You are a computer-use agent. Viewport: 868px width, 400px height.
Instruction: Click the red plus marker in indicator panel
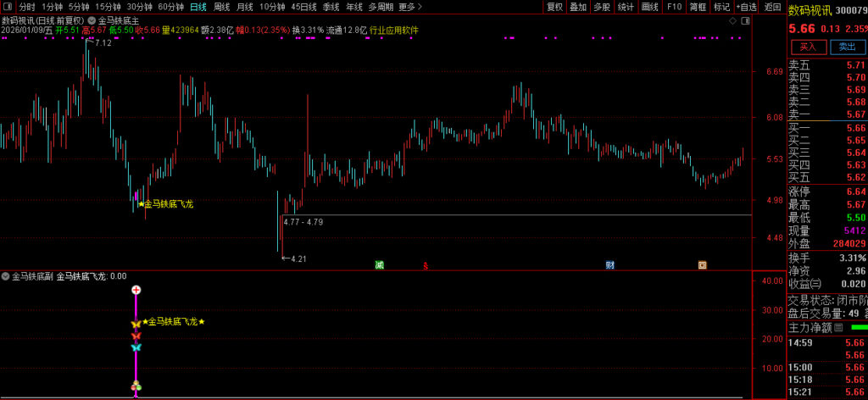pyautogui.click(x=136, y=290)
